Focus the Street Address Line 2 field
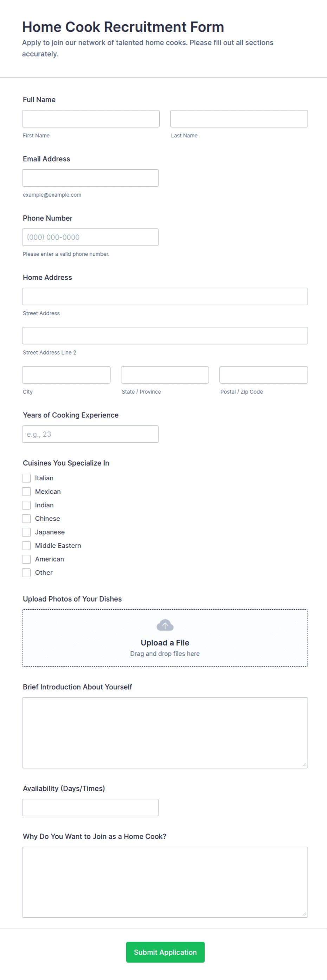327x980 pixels. 165,336
